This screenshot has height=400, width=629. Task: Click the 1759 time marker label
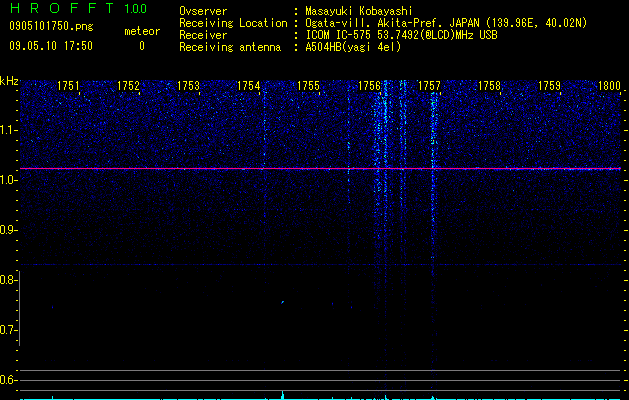pyautogui.click(x=550, y=86)
